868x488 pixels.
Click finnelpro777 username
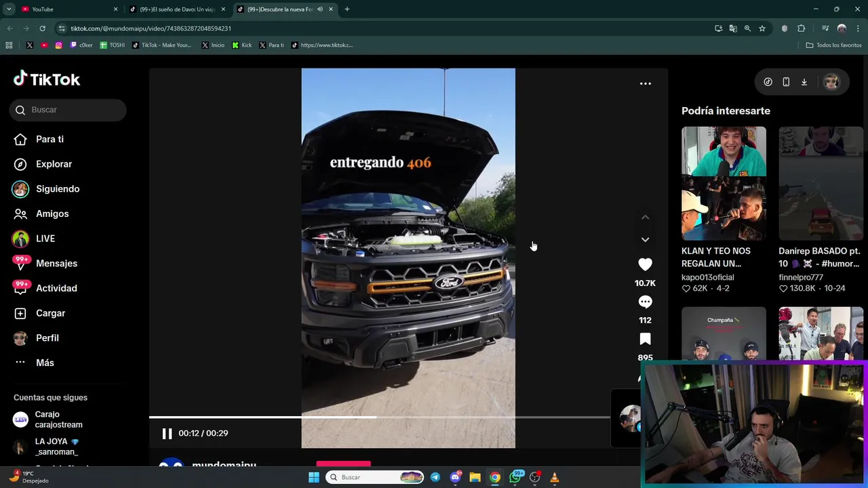point(801,277)
